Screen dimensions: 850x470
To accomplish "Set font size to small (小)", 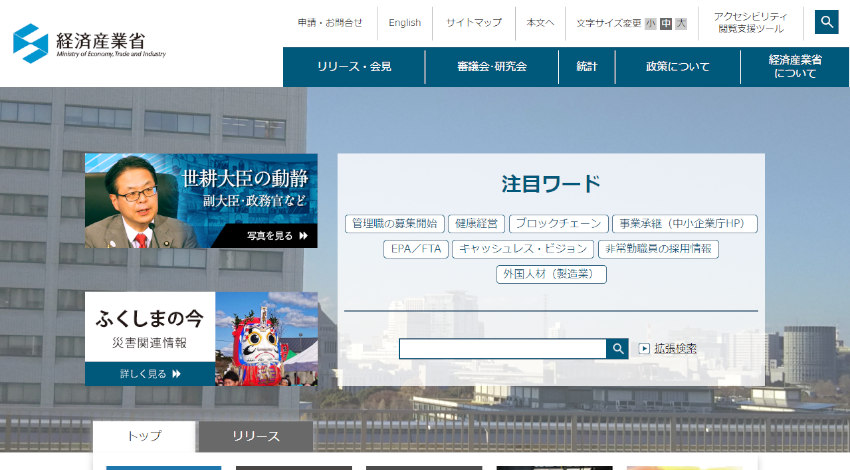I will pos(651,23).
